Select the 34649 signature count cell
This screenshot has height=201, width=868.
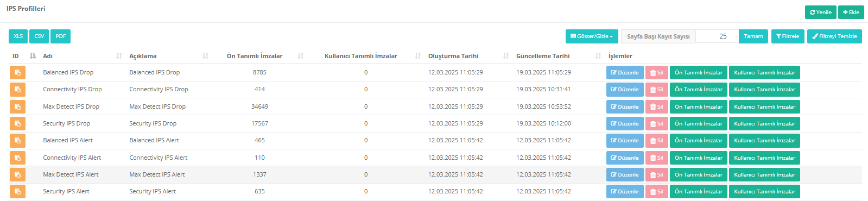pos(259,106)
